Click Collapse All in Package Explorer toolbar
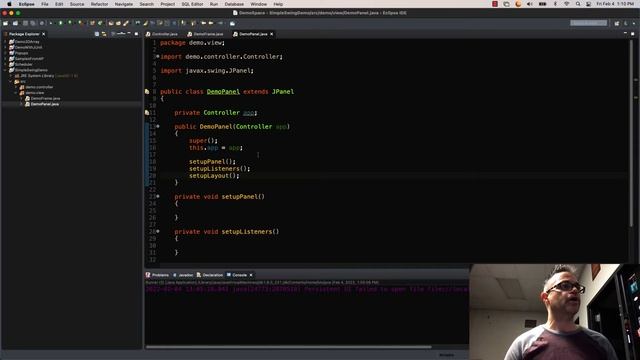640x360 pixels. [97, 34]
